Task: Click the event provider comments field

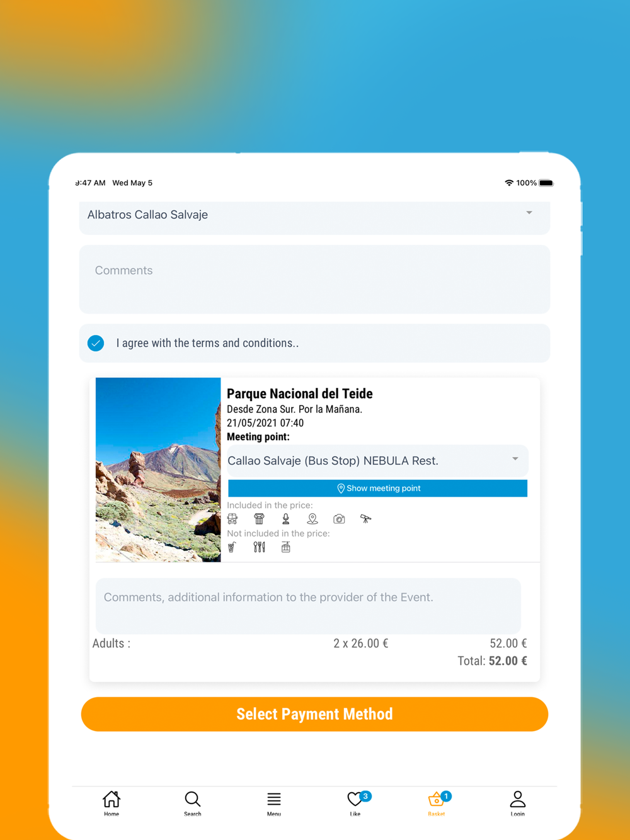Action: [x=308, y=606]
